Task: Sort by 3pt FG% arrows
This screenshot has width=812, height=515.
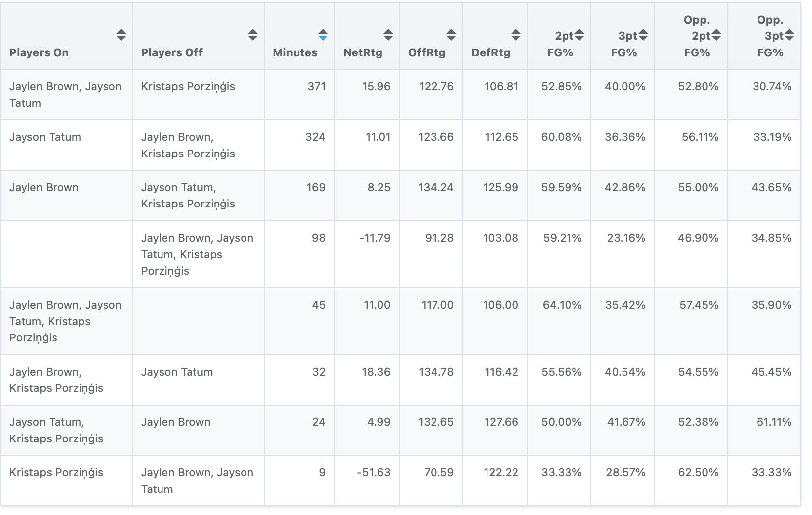Action: [643, 35]
